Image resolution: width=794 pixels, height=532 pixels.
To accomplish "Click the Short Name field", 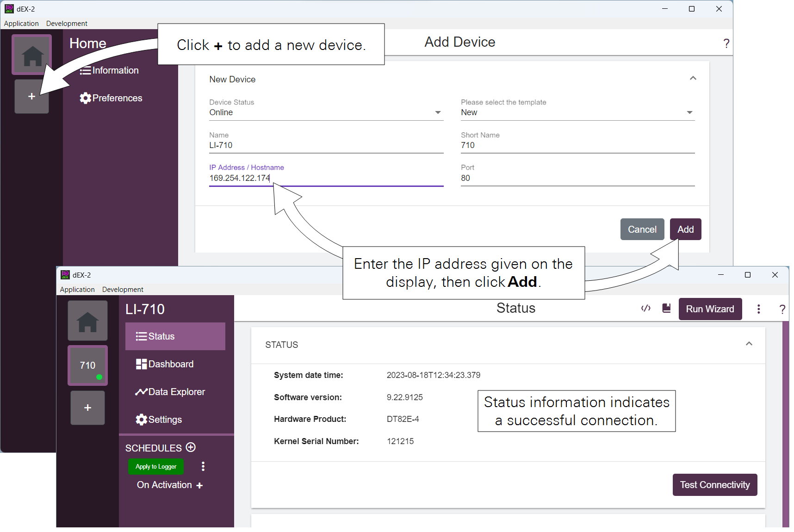I will [577, 145].
